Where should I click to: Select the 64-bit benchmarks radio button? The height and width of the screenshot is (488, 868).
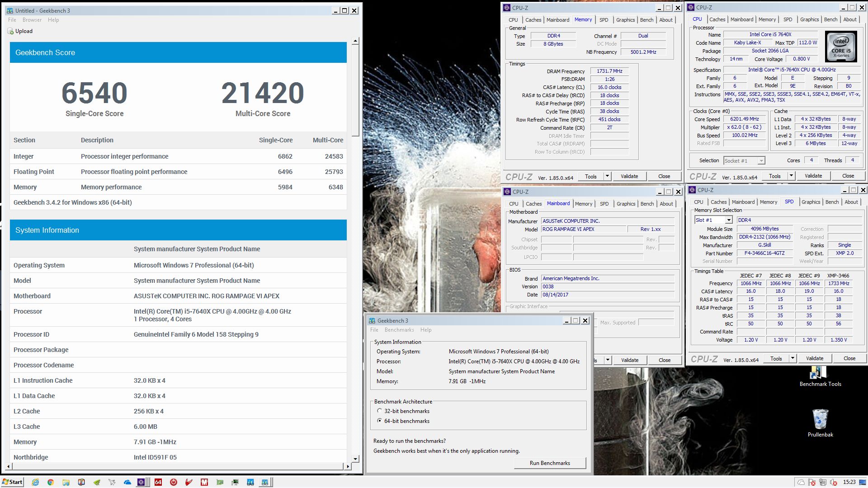pos(379,421)
